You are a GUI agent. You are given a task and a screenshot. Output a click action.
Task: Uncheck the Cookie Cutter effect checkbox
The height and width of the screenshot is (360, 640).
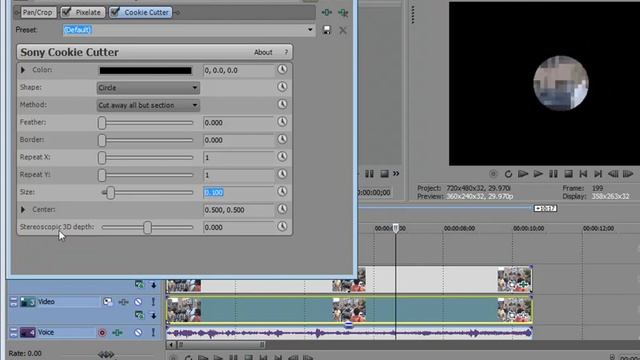115,12
